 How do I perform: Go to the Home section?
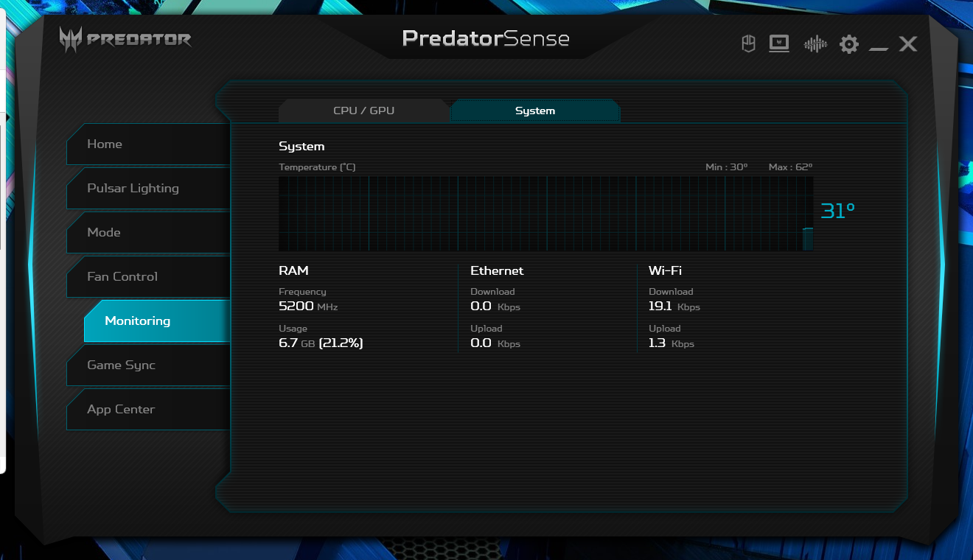(148, 144)
